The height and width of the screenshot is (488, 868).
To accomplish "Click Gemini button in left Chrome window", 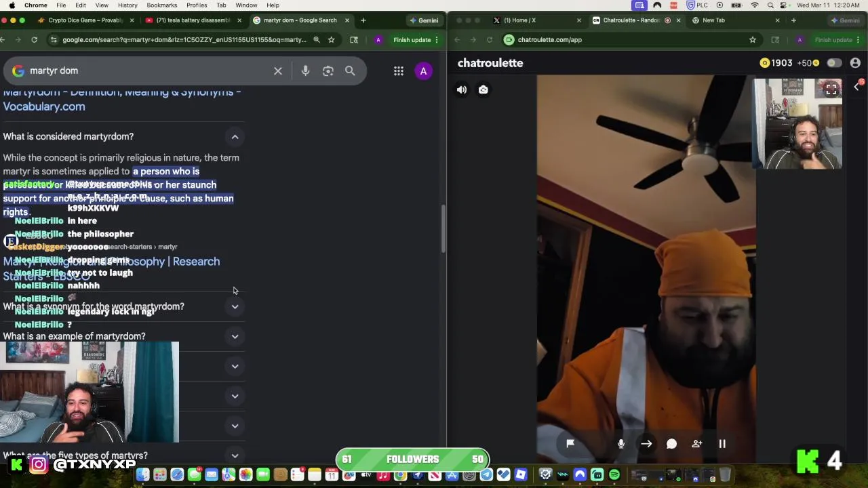I will click(x=424, y=20).
